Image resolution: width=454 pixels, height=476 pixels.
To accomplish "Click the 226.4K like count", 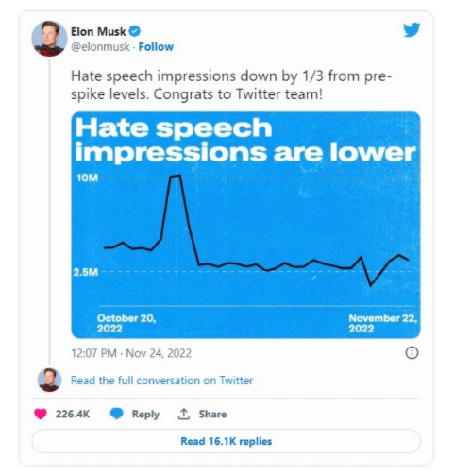I will pos(73,414).
